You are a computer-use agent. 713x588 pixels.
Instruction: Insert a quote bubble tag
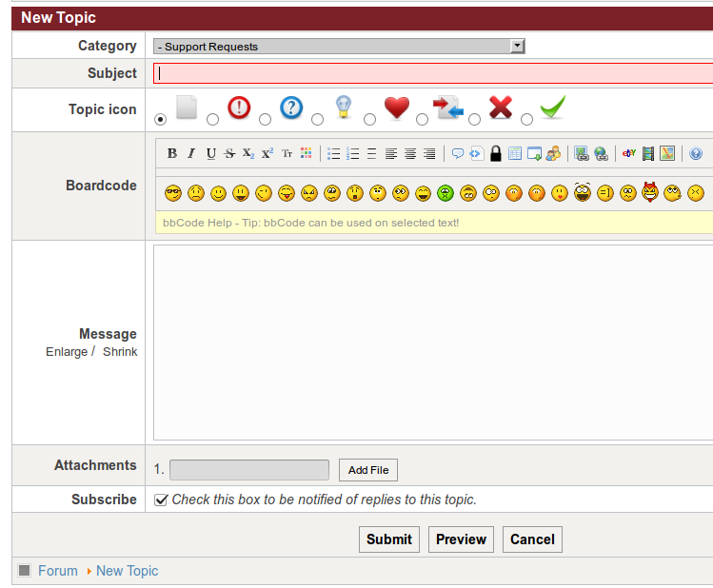pos(458,153)
